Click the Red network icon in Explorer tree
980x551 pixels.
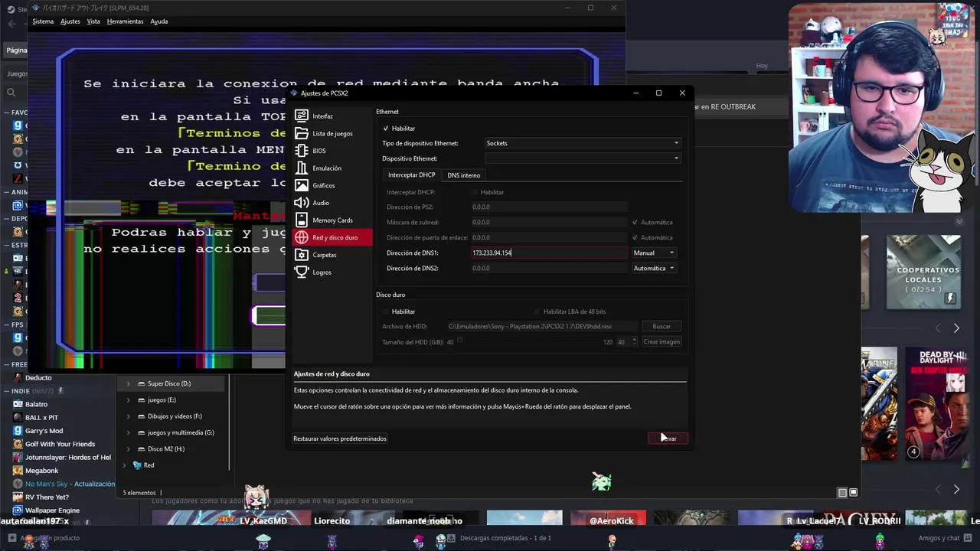tap(138, 465)
